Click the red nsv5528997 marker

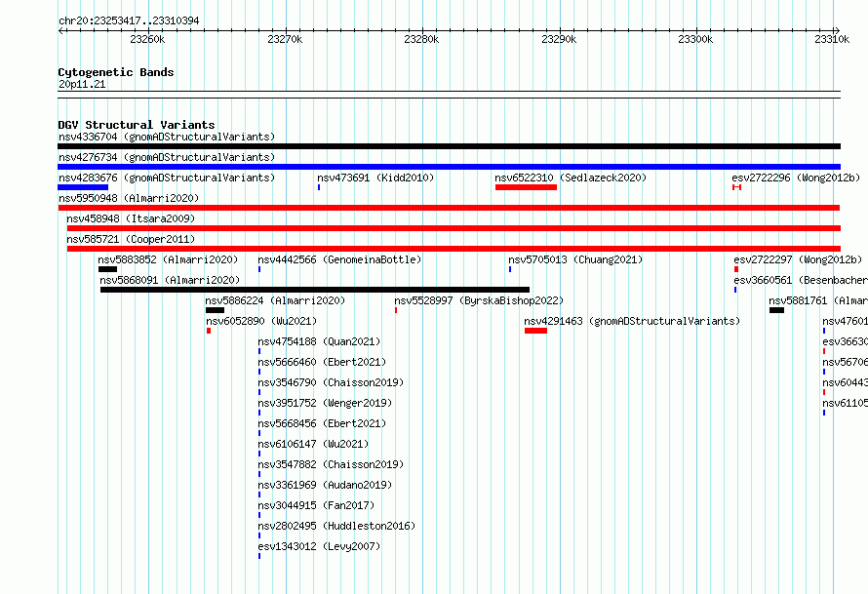tap(396, 310)
